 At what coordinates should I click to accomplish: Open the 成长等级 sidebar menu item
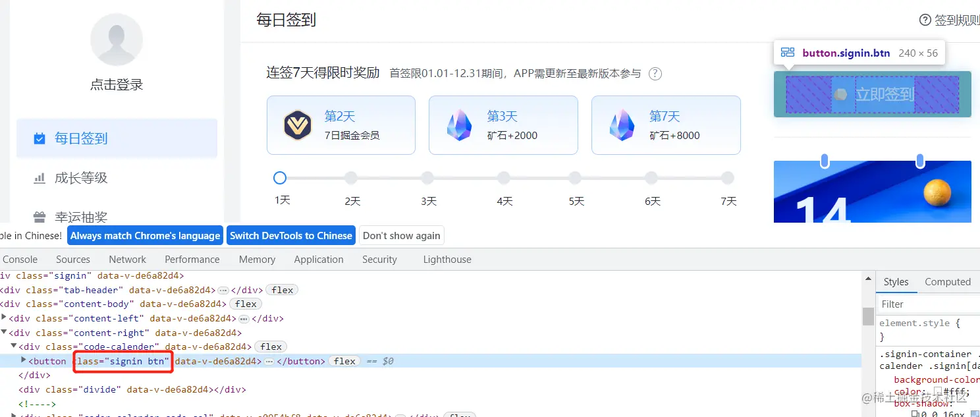coord(117,178)
